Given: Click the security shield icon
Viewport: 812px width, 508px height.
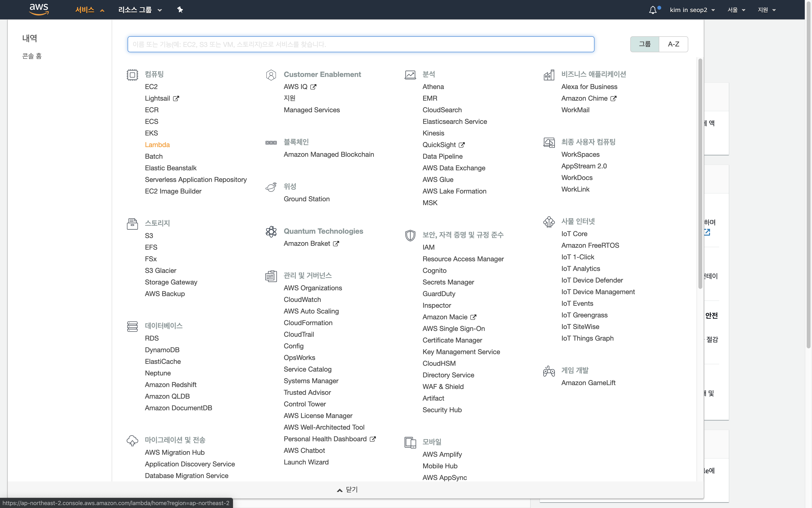Looking at the screenshot, I should click(410, 236).
